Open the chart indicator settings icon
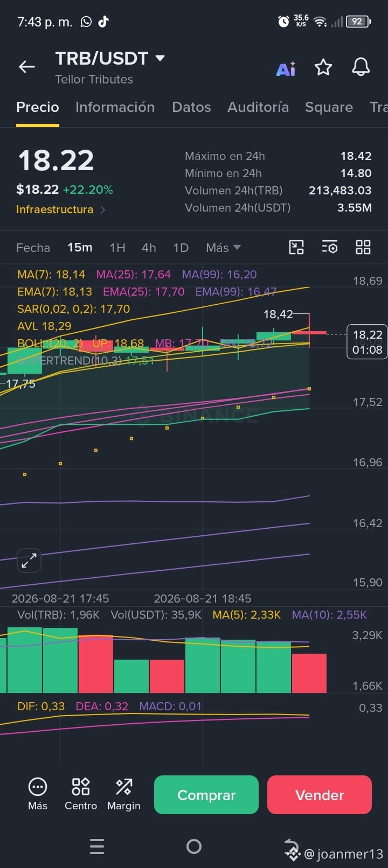Viewport: 388px width, 868px height. [x=330, y=247]
